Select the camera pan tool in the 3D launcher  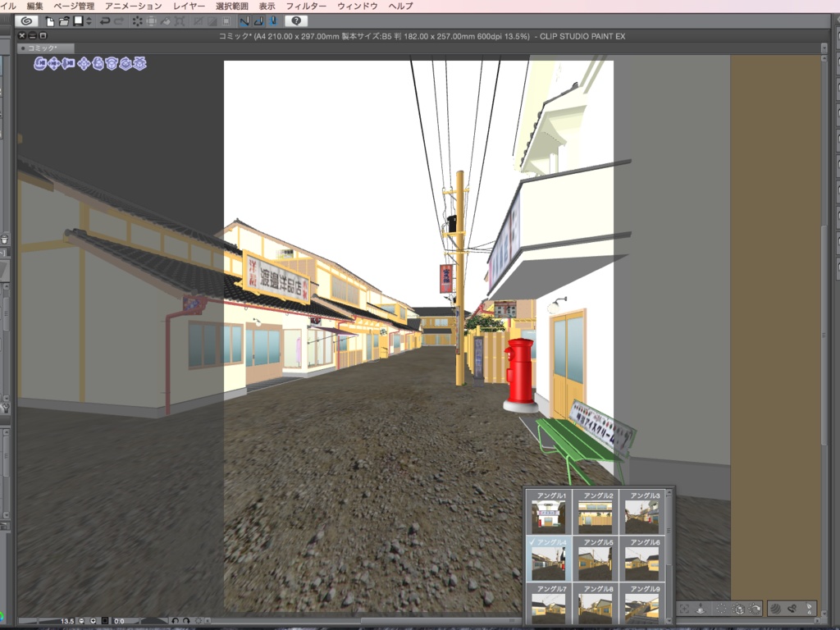tap(54, 63)
